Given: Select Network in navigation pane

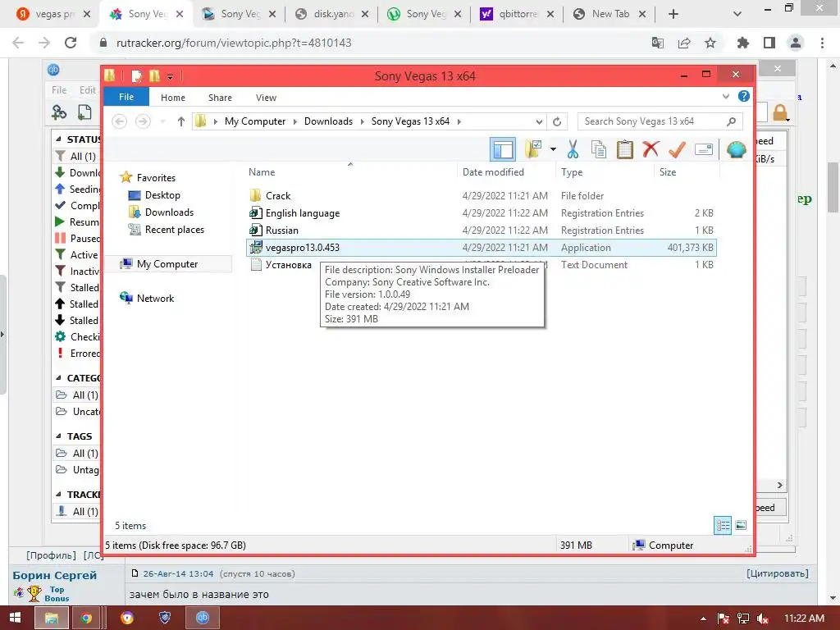Looking at the screenshot, I should 155,299.
